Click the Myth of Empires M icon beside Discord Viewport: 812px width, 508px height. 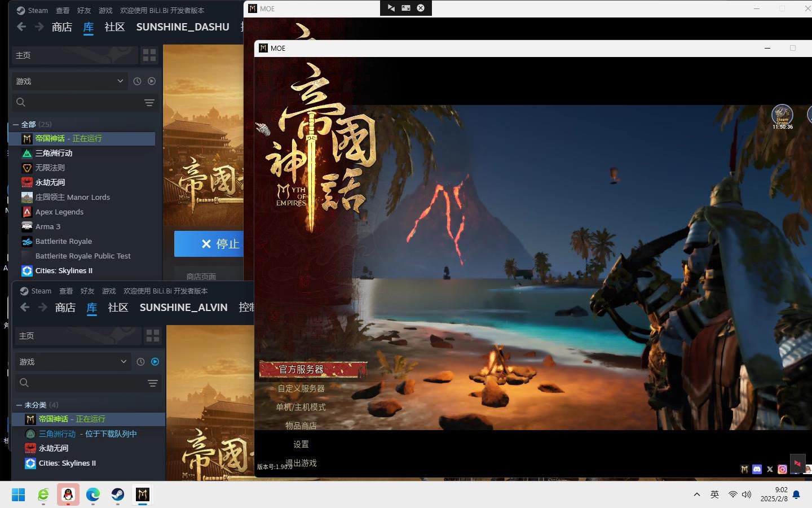(744, 469)
